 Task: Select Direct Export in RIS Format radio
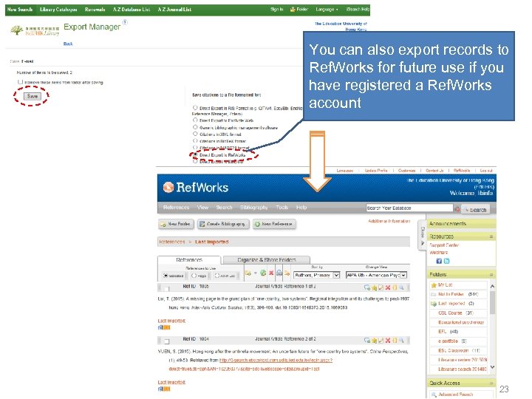195,108
